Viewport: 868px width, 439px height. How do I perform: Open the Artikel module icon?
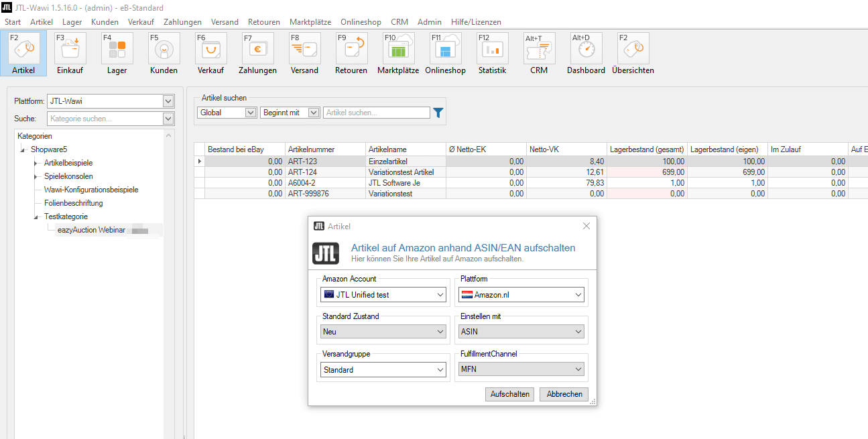(23, 54)
